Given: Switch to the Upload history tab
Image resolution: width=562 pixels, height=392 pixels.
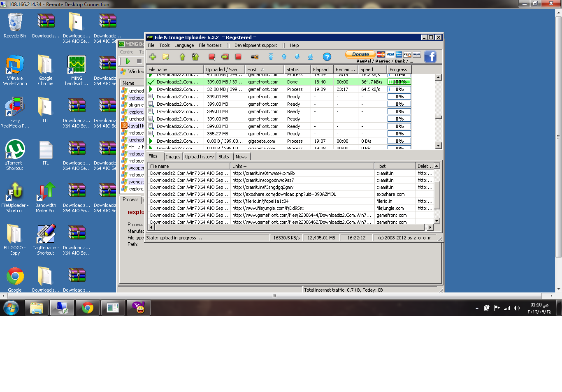Looking at the screenshot, I should pos(199,157).
